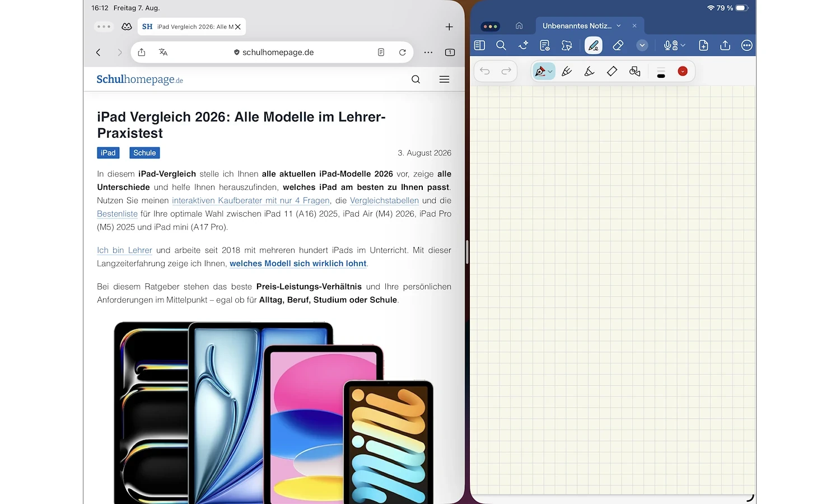
Task: Open fountain pen style dropdown arrow
Action: coord(550,72)
